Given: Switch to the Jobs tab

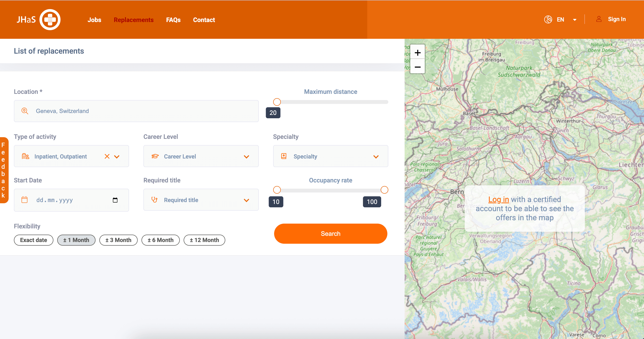Looking at the screenshot, I should pos(94,20).
